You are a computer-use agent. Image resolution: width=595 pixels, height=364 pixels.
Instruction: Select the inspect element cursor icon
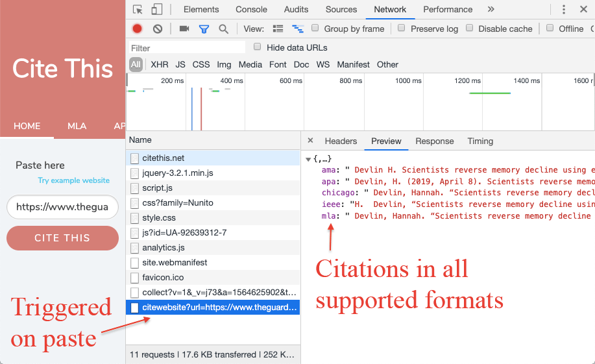tap(138, 10)
